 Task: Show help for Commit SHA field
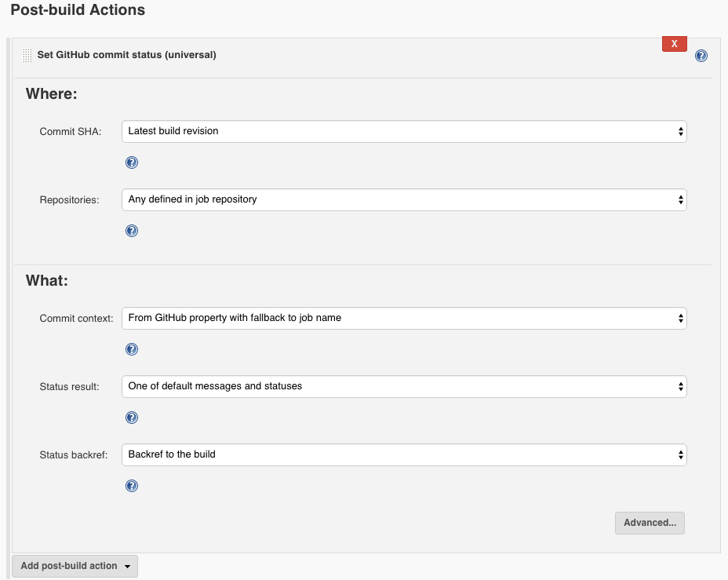tap(132, 162)
